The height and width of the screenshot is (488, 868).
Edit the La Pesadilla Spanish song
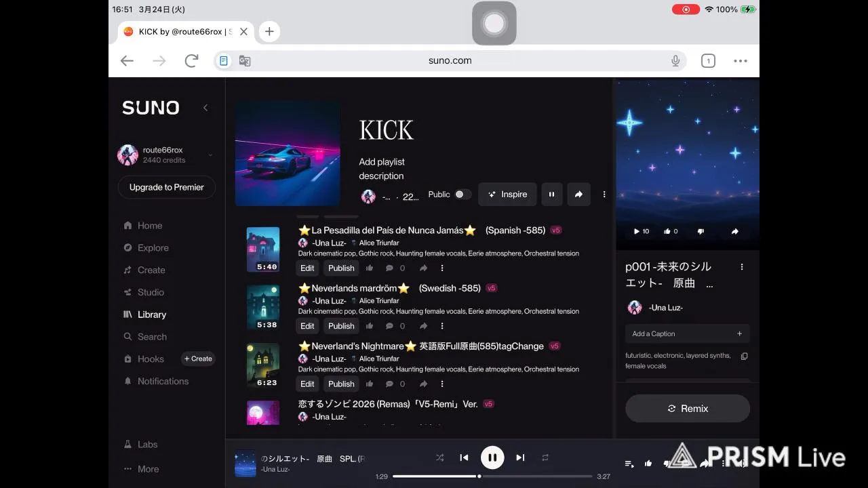coord(308,268)
